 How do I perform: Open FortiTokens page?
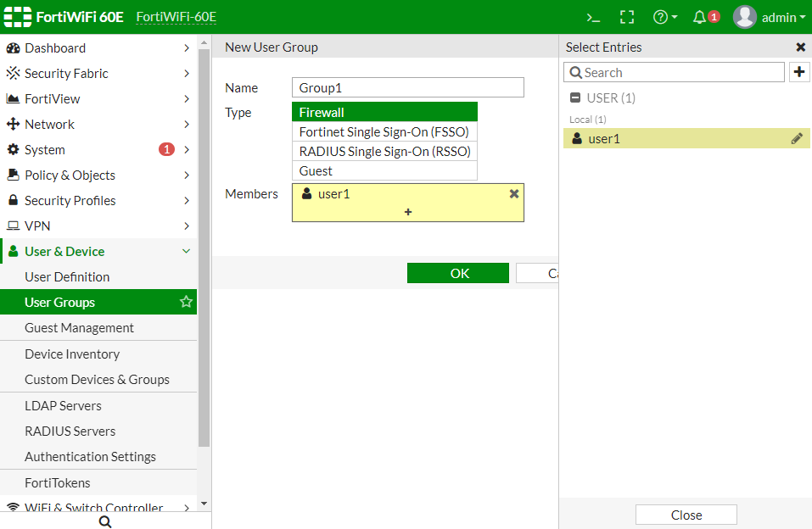tap(98, 483)
